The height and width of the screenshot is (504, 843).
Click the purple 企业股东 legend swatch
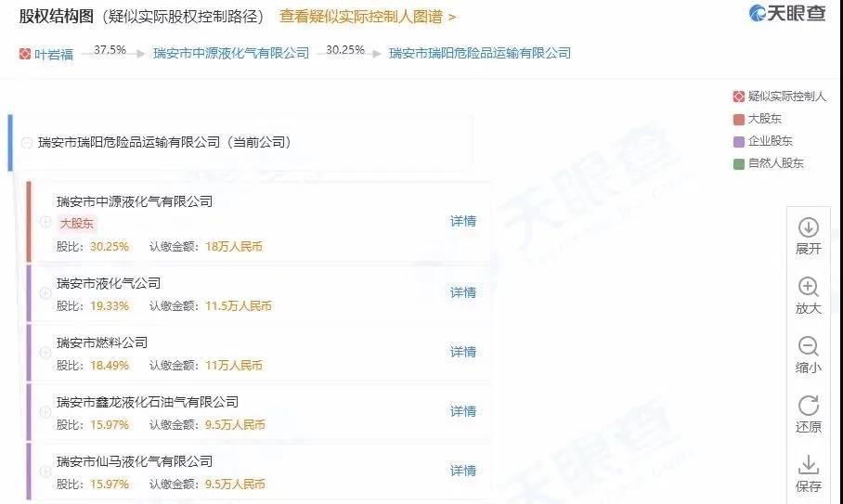pos(738,141)
